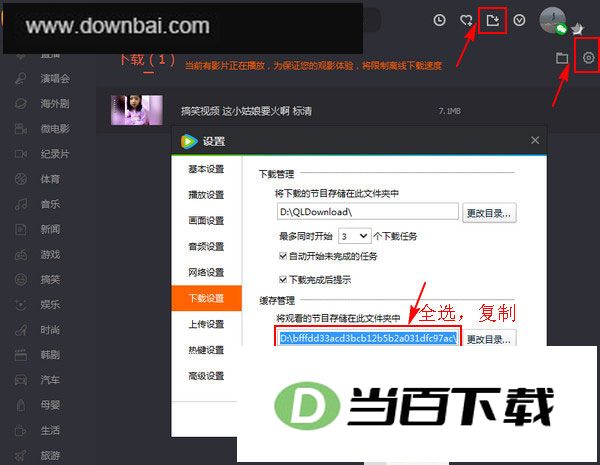Click 韩剧 clapperboard icon in sidebar
600x465 pixels.
coord(21,355)
